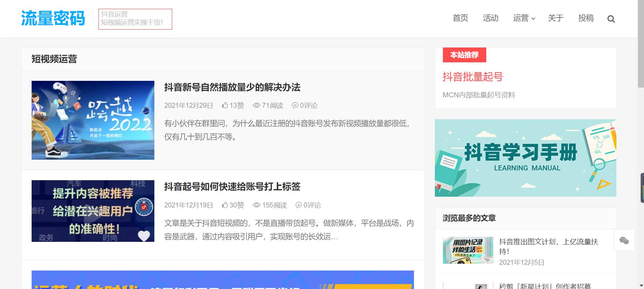
Task: Open article 抖音新号自然播放量少的解决办法
Action: click(232, 88)
